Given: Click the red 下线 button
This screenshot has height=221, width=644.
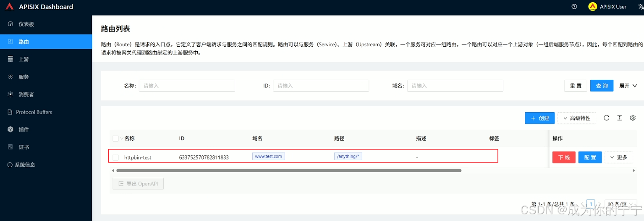Looking at the screenshot, I should [564, 158].
